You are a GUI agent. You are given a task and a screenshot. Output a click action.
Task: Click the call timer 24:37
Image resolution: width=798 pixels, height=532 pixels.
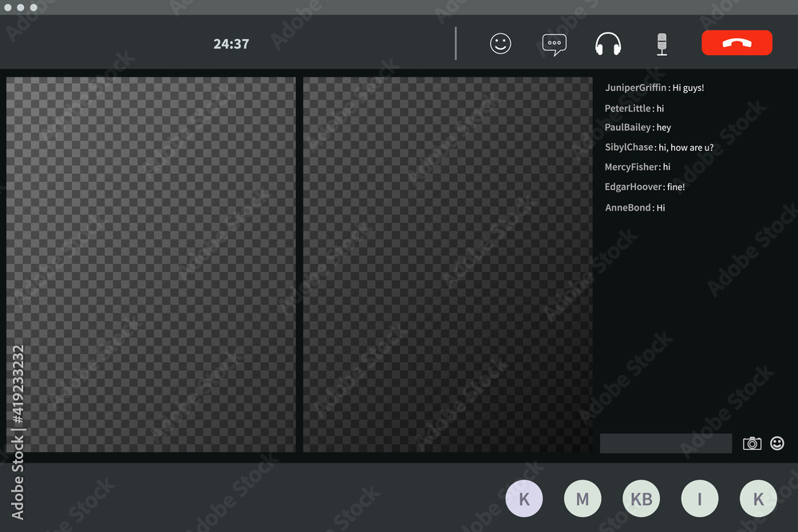click(231, 44)
